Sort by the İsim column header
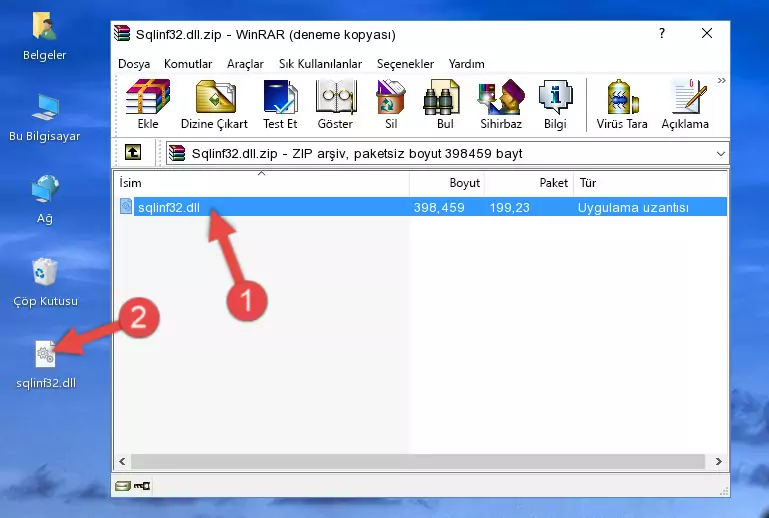The width and height of the screenshot is (769, 518). pyautogui.click(x=262, y=183)
